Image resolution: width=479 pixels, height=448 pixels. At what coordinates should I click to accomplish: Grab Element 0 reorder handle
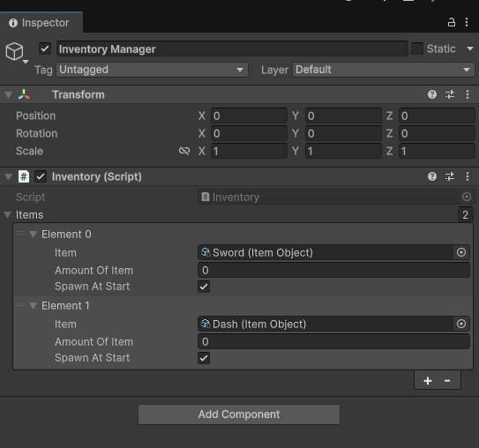tap(20, 234)
